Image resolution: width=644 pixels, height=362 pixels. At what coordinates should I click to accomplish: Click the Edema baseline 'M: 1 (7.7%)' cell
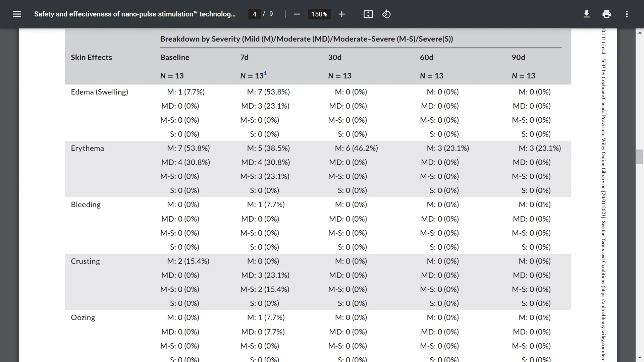coord(186,92)
